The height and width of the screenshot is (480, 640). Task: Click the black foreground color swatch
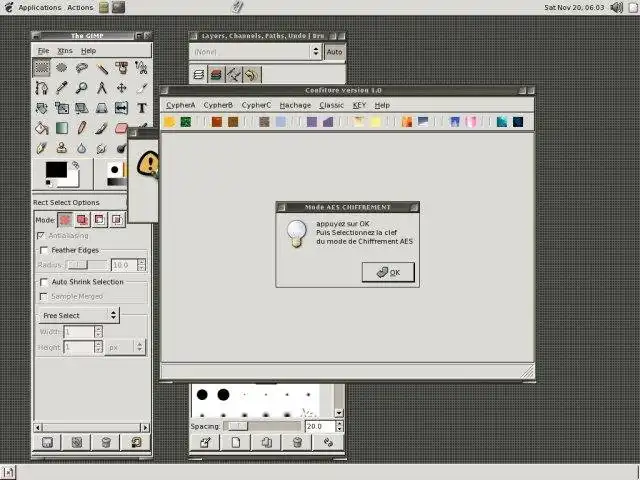56,169
